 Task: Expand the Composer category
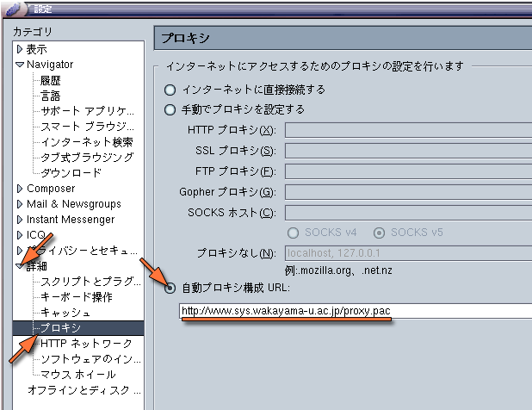(x=19, y=189)
